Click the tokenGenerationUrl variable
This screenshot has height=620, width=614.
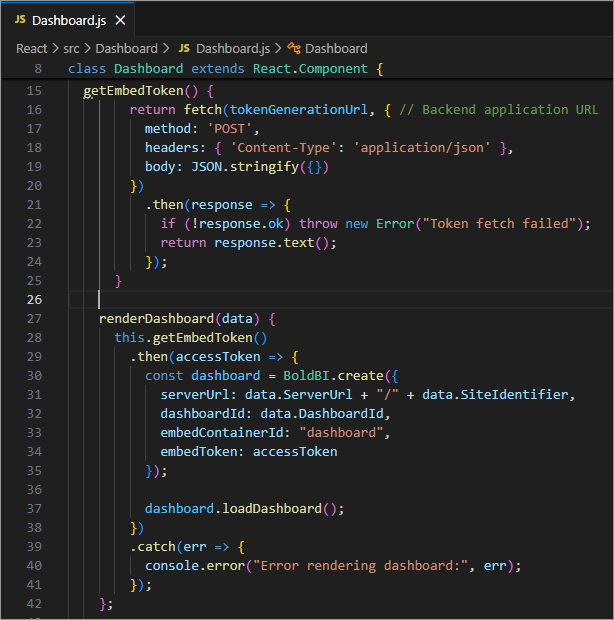pos(299,110)
